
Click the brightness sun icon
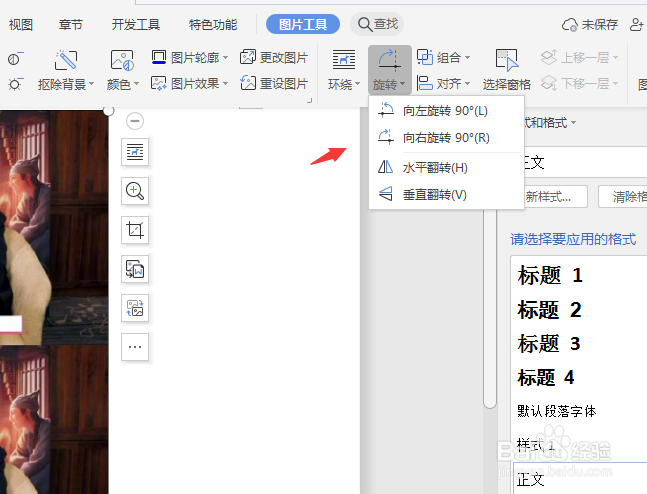click(x=15, y=84)
